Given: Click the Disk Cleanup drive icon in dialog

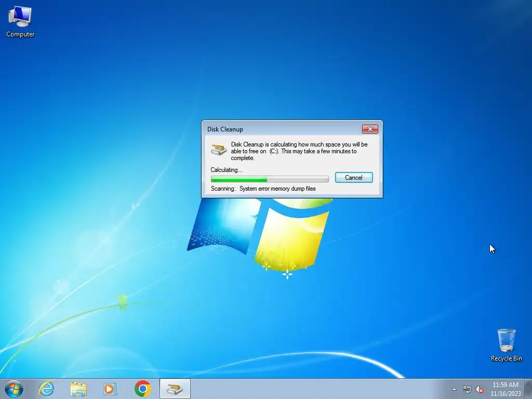Looking at the screenshot, I should [219, 149].
